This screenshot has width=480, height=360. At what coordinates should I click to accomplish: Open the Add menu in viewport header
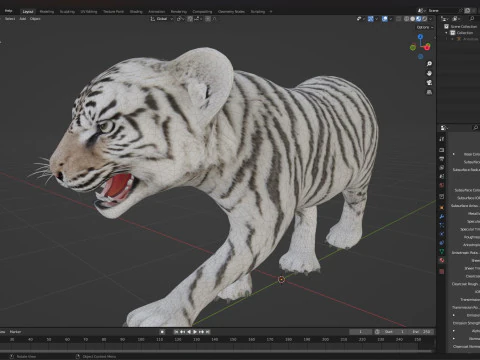(x=23, y=19)
